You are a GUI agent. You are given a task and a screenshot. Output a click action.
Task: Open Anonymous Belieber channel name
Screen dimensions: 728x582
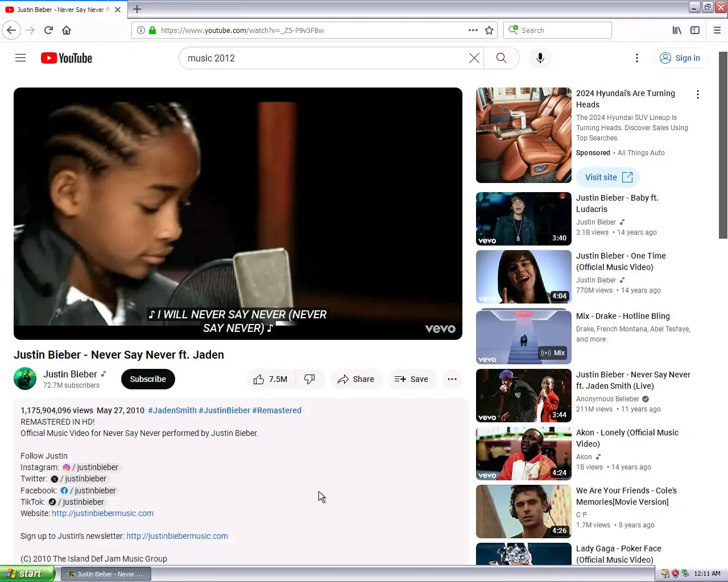point(607,399)
